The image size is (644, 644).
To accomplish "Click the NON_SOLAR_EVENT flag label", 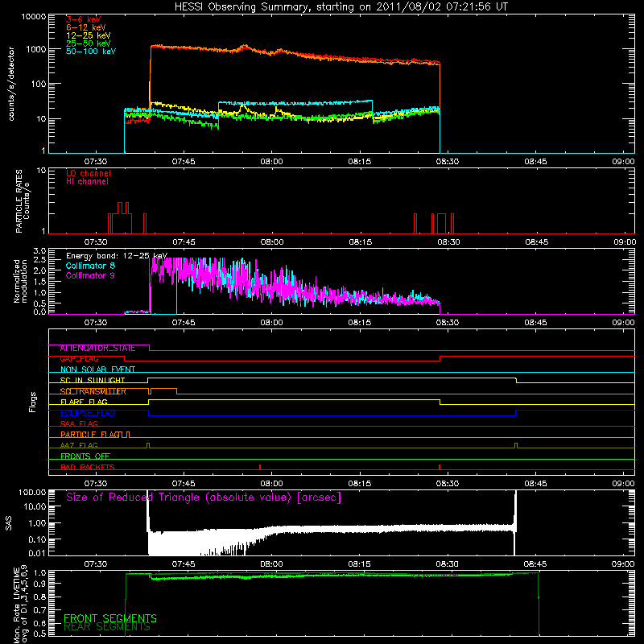I will [97, 369].
